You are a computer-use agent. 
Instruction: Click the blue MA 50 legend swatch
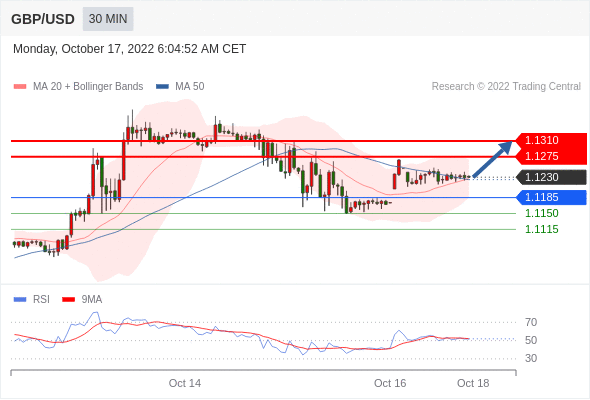pos(162,87)
